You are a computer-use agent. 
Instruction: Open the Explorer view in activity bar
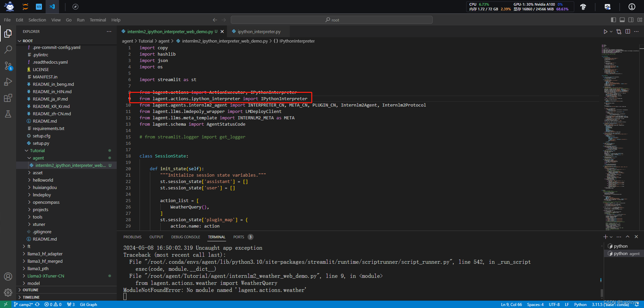tap(8, 34)
